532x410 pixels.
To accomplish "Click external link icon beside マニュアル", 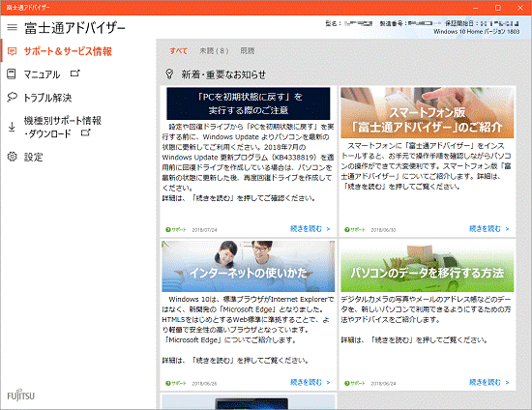I will (x=75, y=73).
